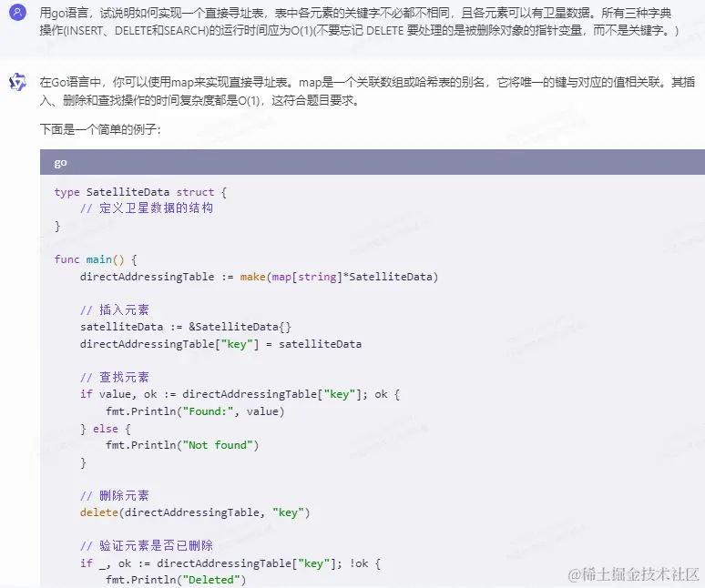Click the line 'func main() {'

pos(96,259)
